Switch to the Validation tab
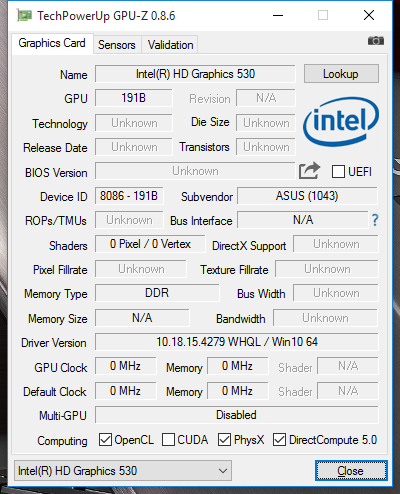The height and width of the screenshot is (494, 400). click(x=170, y=45)
